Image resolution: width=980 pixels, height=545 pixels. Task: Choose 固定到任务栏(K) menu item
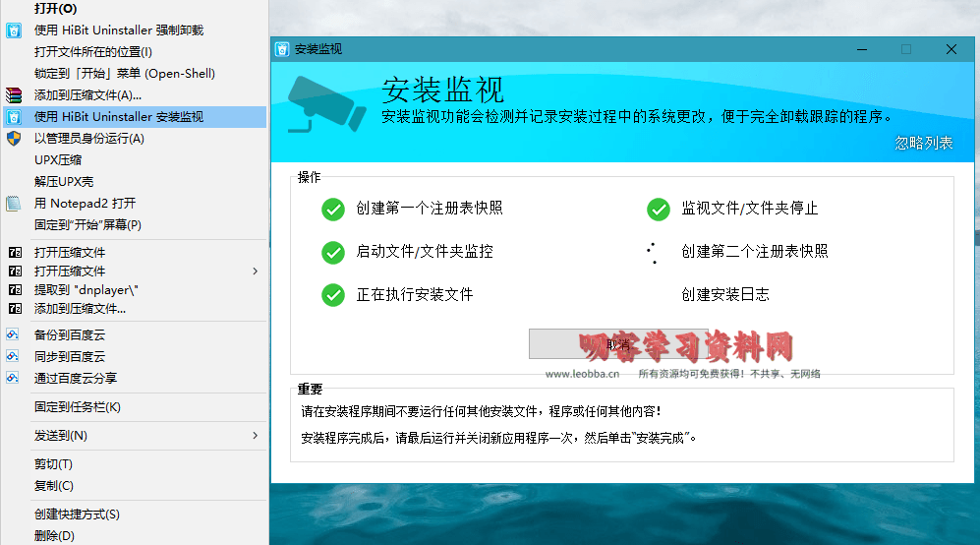point(78,407)
